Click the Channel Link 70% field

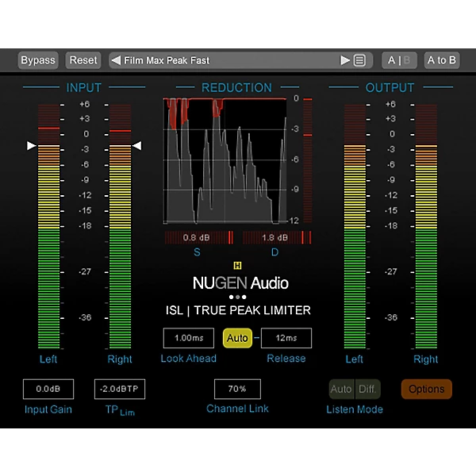pos(237,390)
